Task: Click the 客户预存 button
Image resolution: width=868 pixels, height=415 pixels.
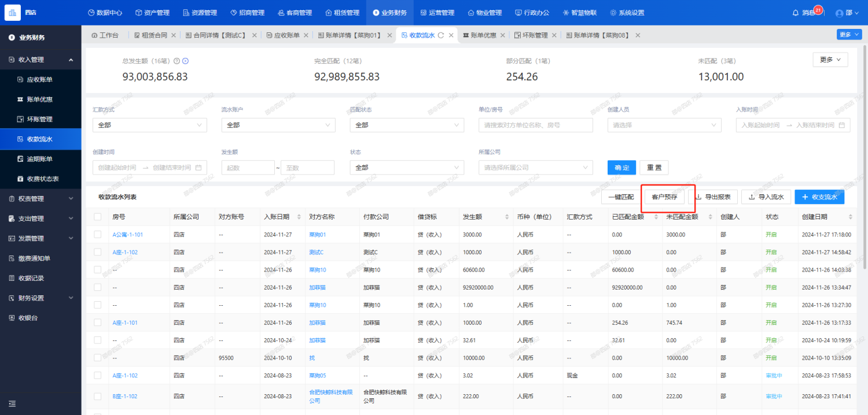Action: pos(664,197)
